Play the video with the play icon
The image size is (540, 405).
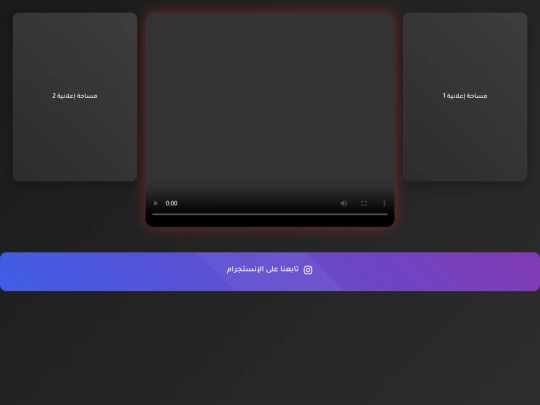pos(156,204)
